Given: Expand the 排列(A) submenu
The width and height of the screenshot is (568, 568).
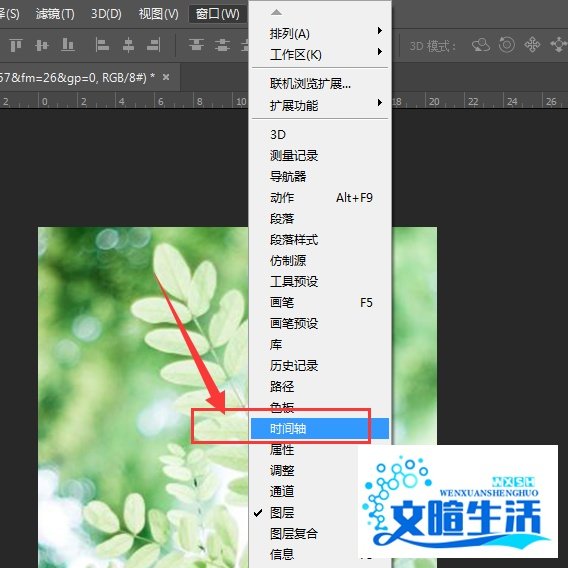Looking at the screenshot, I should pyautogui.click(x=320, y=34).
